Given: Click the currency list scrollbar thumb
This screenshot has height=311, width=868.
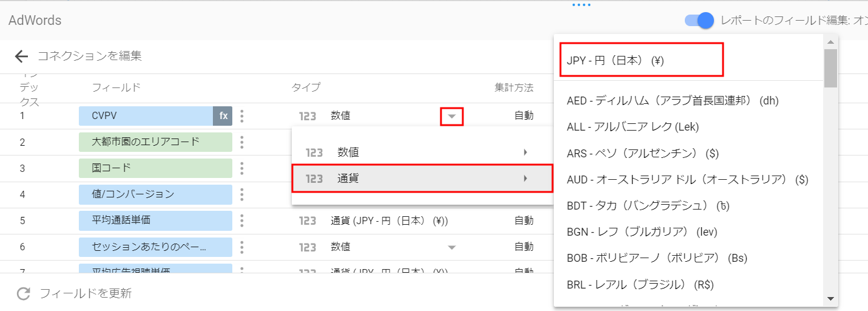Looking at the screenshot, I should [x=830, y=69].
